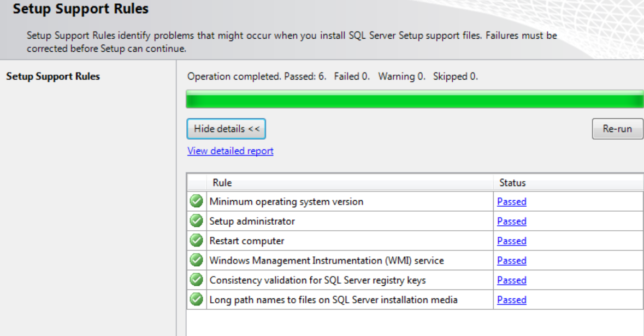Click the Hide details button

coord(226,129)
